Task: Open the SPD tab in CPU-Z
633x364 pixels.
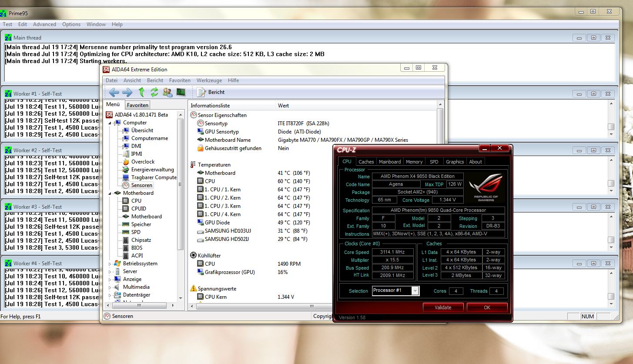Action: [434, 162]
